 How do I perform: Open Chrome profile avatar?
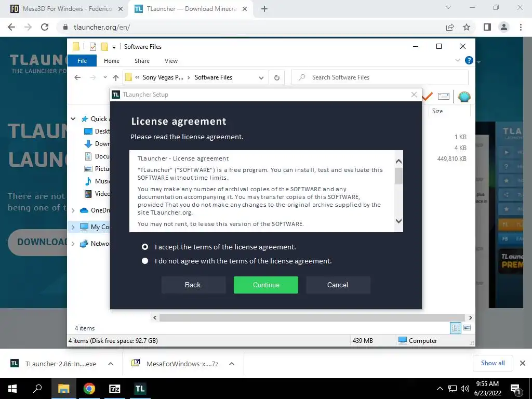[x=504, y=27]
